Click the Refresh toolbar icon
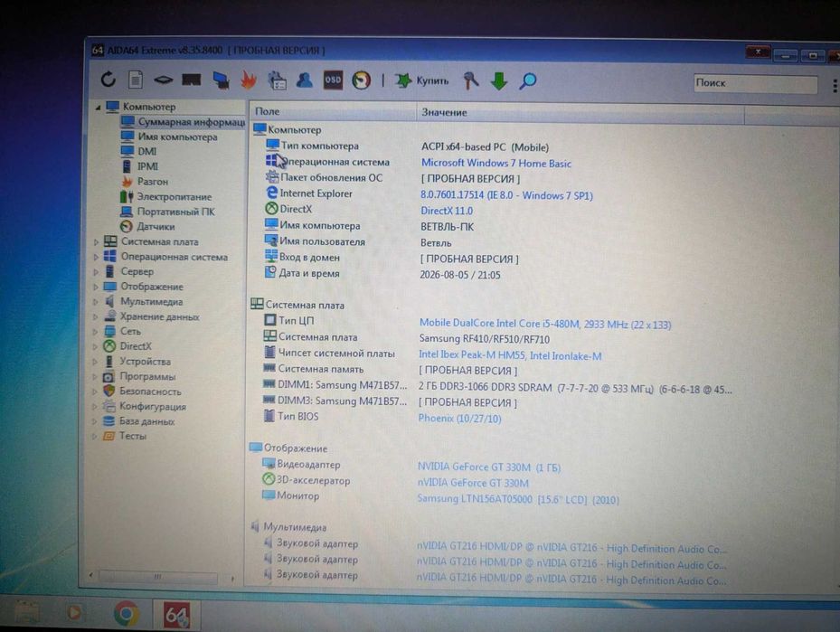Image resolution: width=840 pixels, height=632 pixels. click(109, 80)
